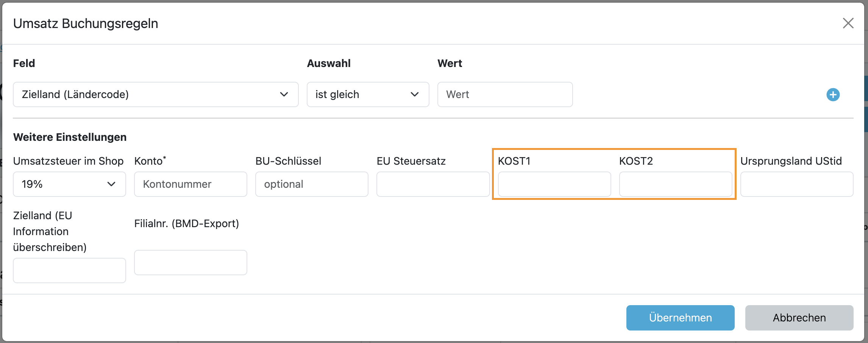Click the Filialnr. (BMD-Export) label text
The height and width of the screenshot is (343, 868).
click(x=186, y=223)
